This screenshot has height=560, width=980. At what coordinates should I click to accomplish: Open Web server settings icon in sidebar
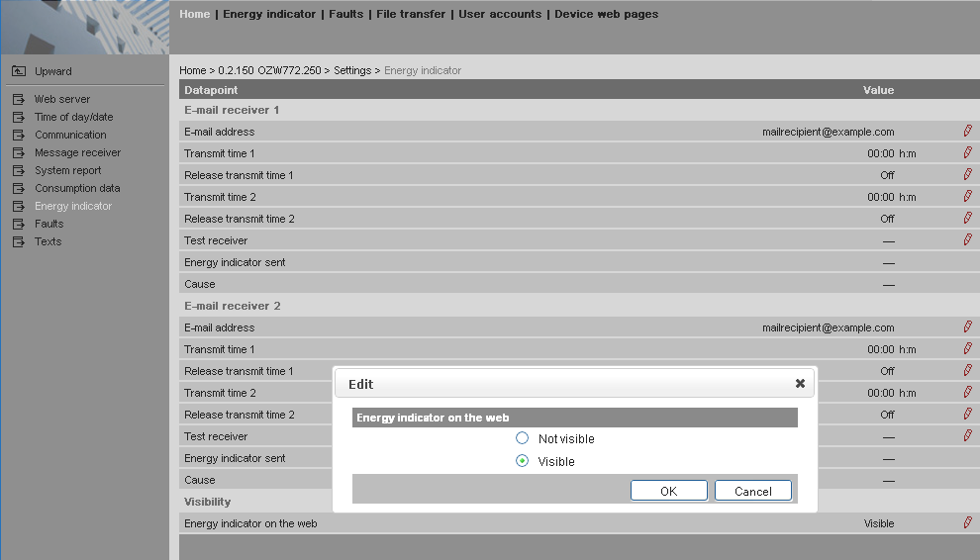[x=19, y=99]
